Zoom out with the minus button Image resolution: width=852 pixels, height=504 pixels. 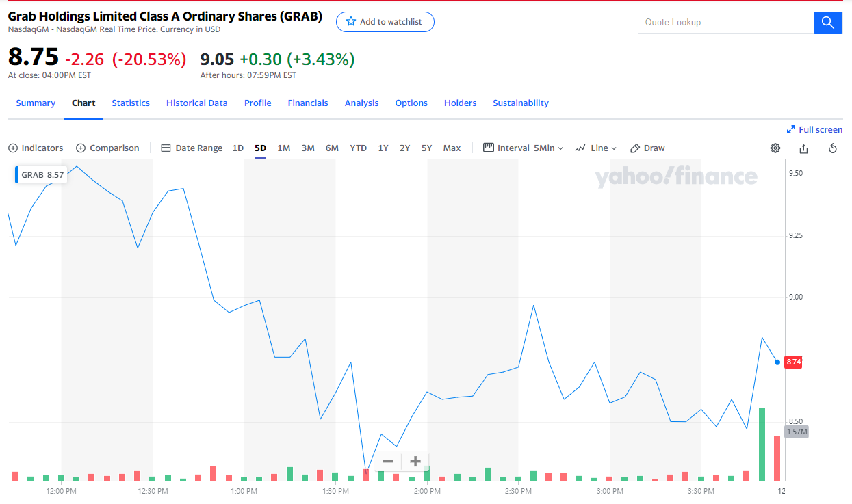tap(387, 462)
